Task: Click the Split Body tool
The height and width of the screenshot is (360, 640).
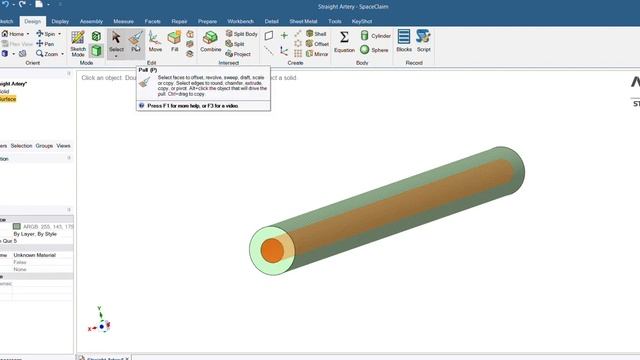Action: coord(242,34)
